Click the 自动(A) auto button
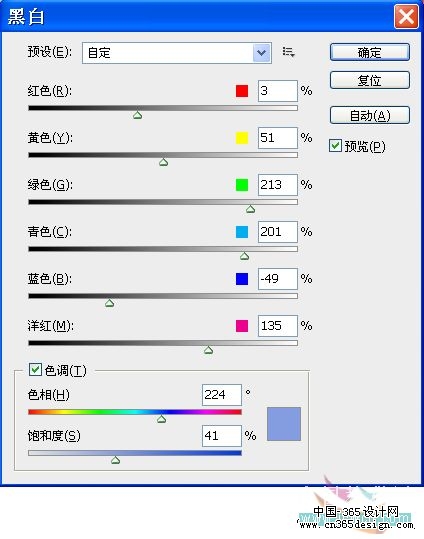This screenshot has height=539, width=424. tap(370, 115)
